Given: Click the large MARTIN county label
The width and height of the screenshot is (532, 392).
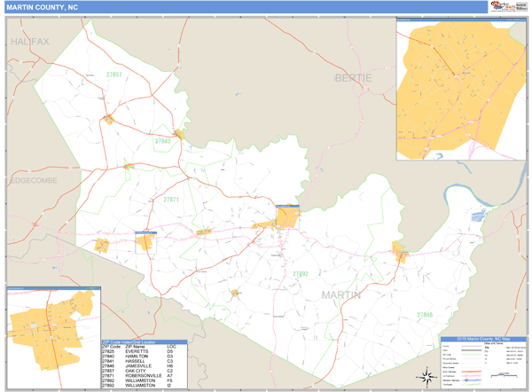Looking at the screenshot, I should pos(340,294).
